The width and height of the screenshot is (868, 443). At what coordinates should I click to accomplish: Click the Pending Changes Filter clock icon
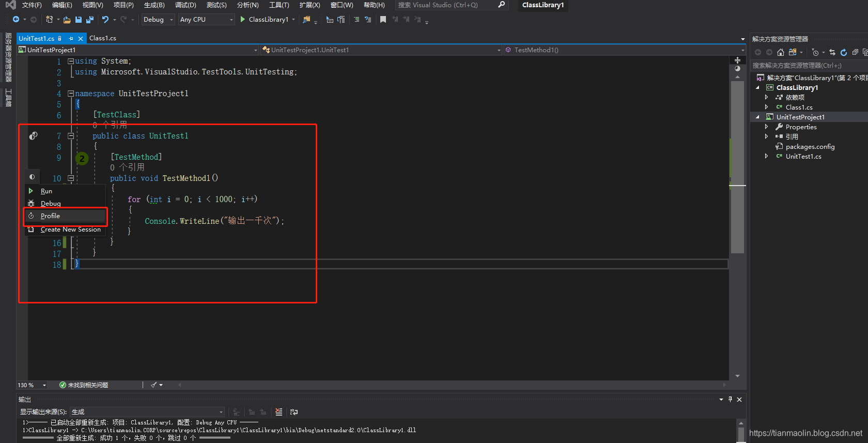pos(815,52)
